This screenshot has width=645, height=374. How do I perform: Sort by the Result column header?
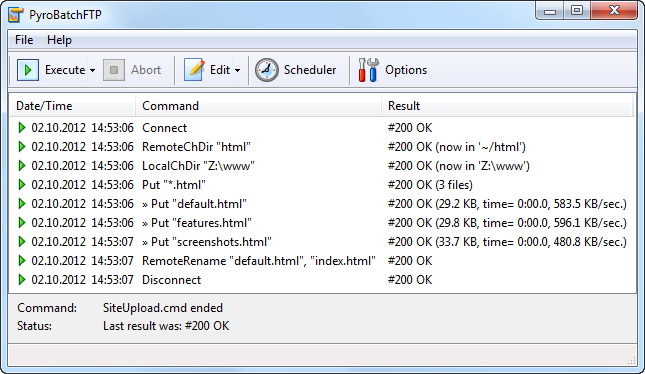pos(507,106)
